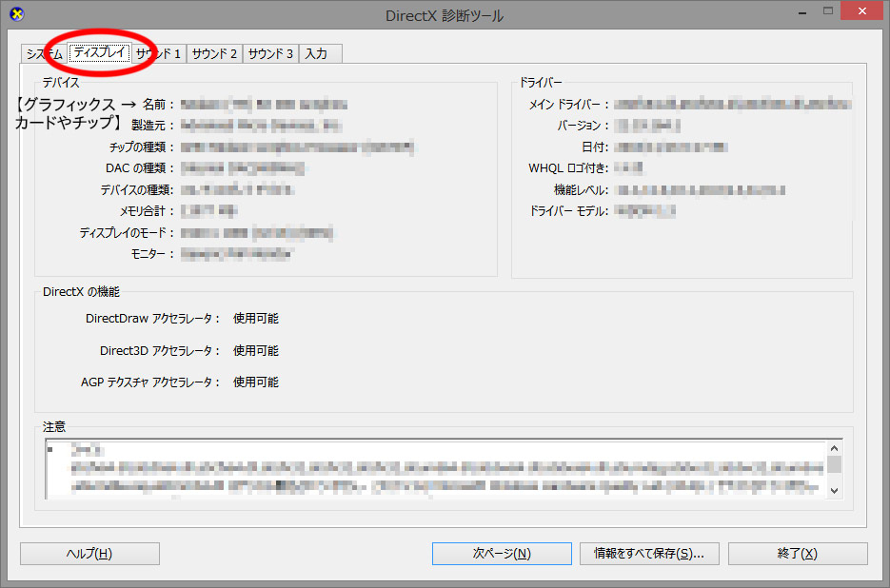Click the DirectDraw アクセラレータ 使用可能 value
The width and height of the screenshot is (890, 588).
tap(255, 319)
